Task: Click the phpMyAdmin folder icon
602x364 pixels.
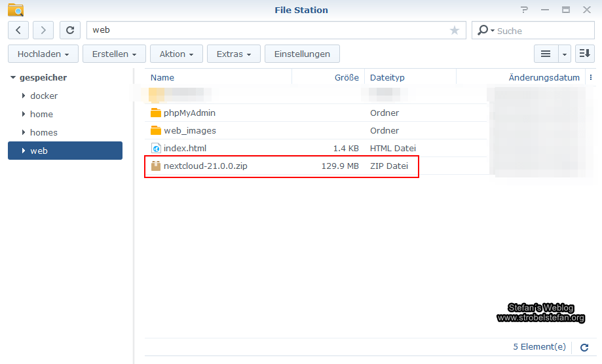Action: 155,113
